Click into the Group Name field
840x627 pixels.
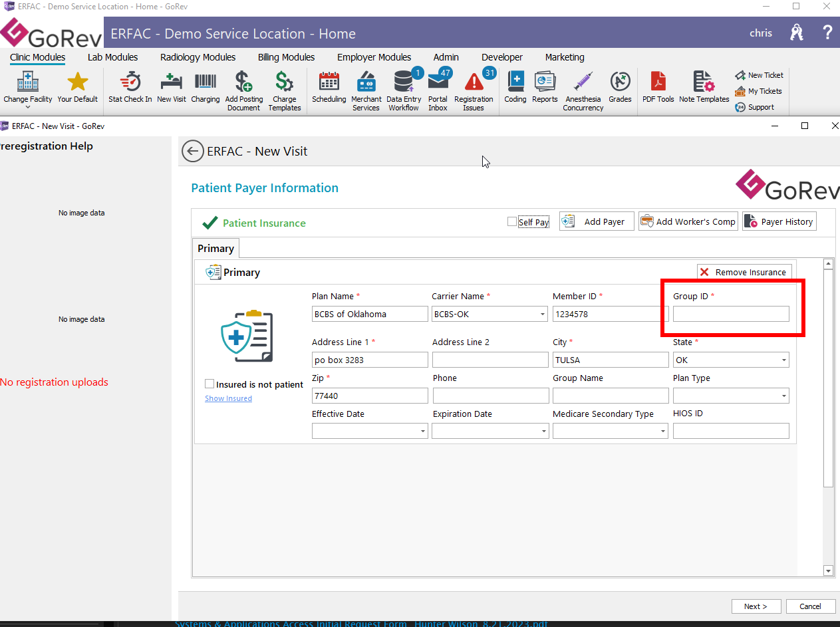611,396
